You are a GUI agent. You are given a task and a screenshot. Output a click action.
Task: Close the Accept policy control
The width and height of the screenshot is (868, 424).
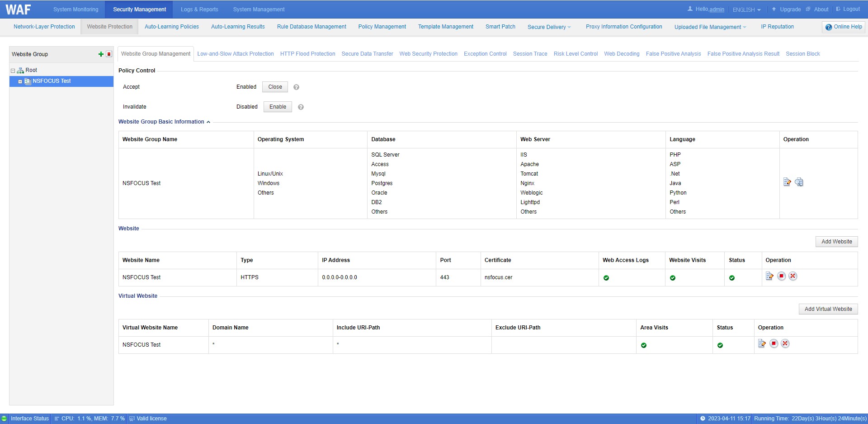point(275,87)
